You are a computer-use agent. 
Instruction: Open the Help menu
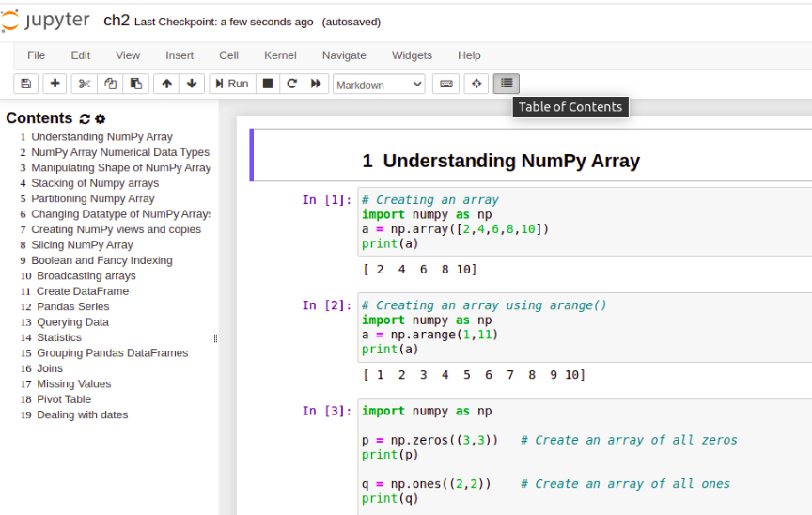tap(469, 55)
